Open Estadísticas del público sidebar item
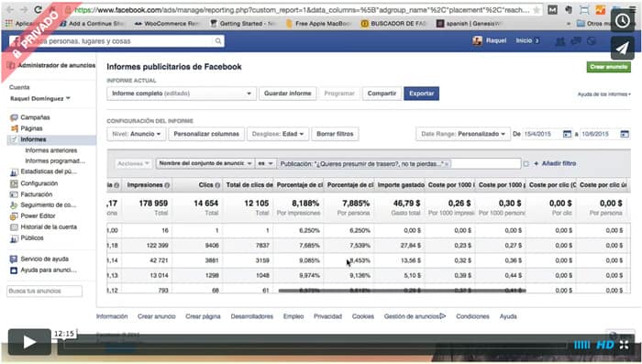The width and height of the screenshot is (642, 364). [x=49, y=171]
